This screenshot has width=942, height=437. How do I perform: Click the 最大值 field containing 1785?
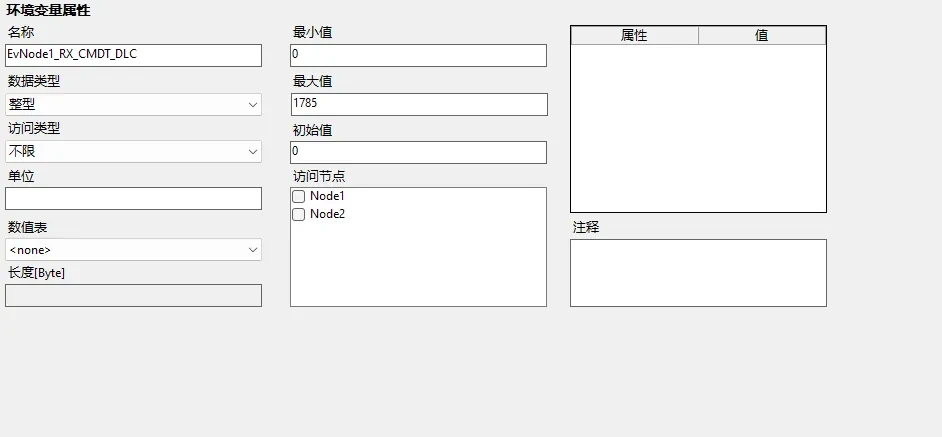tap(418, 104)
